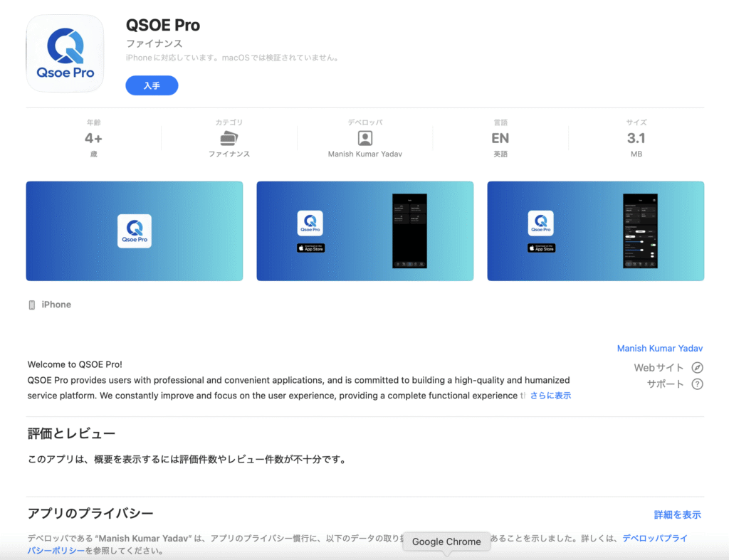Click the ファイナンス category wallet icon
The width and height of the screenshot is (729, 560).
coord(229,138)
